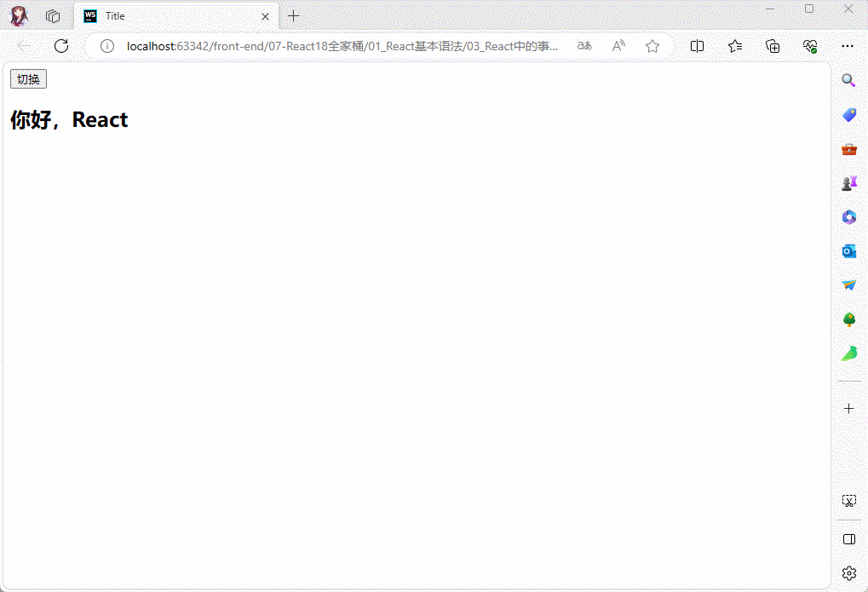Screen dimensions: 868x592
Task: Launch Outlook from the sidebar
Action: 848,251
